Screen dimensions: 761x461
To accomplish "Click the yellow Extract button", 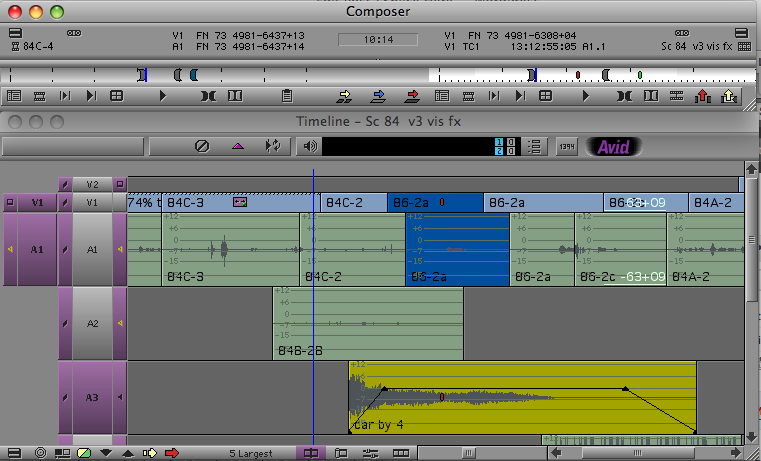I will click(730, 96).
